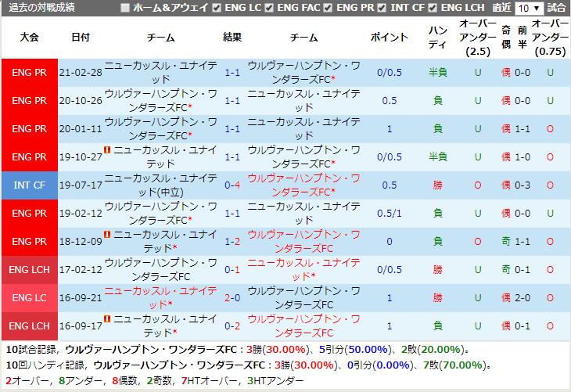The width and height of the screenshot is (571, 392).
Task: Click the 日付 column header
Action: [81, 37]
